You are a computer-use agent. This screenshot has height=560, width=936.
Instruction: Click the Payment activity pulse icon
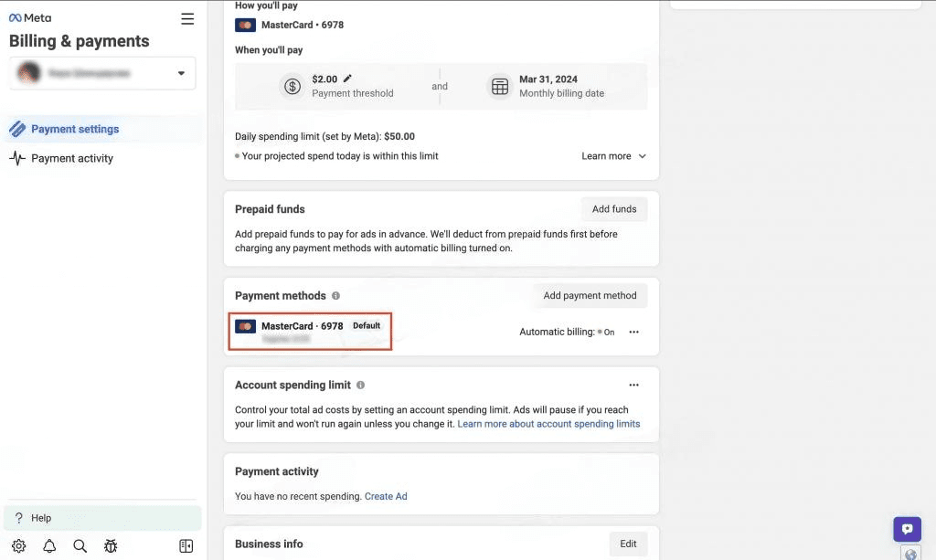point(17,158)
